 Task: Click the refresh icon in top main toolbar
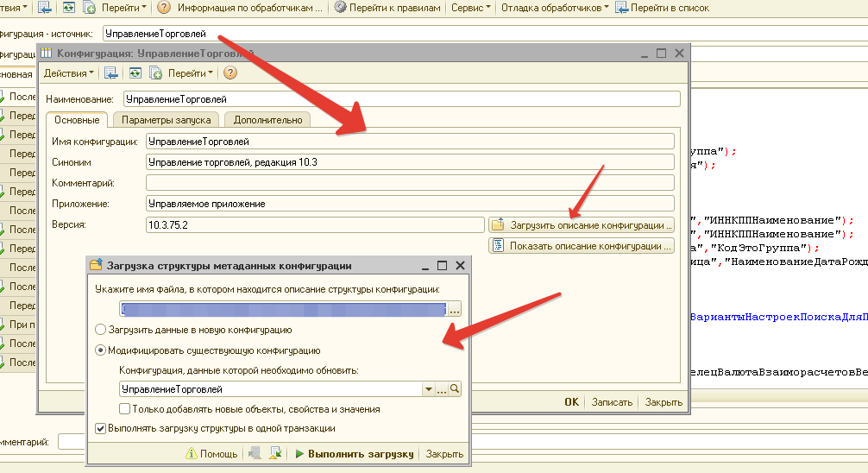pyautogui.click(x=69, y=8)
